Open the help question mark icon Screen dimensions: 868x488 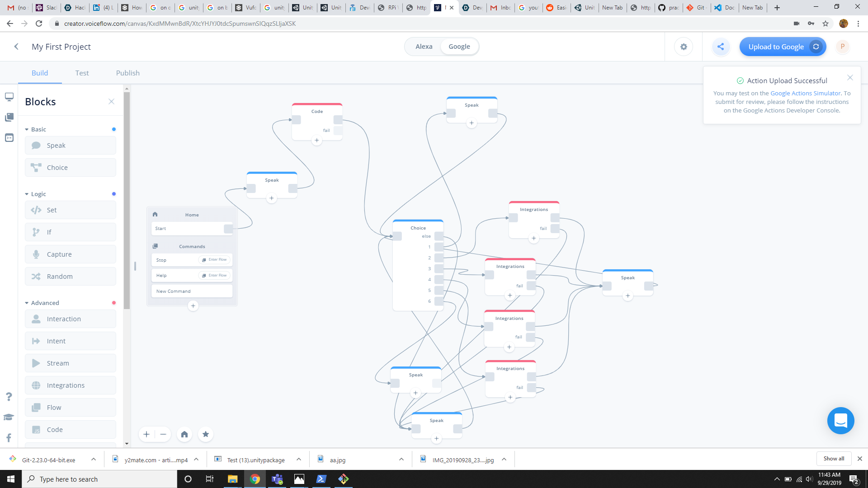point(9,397)
